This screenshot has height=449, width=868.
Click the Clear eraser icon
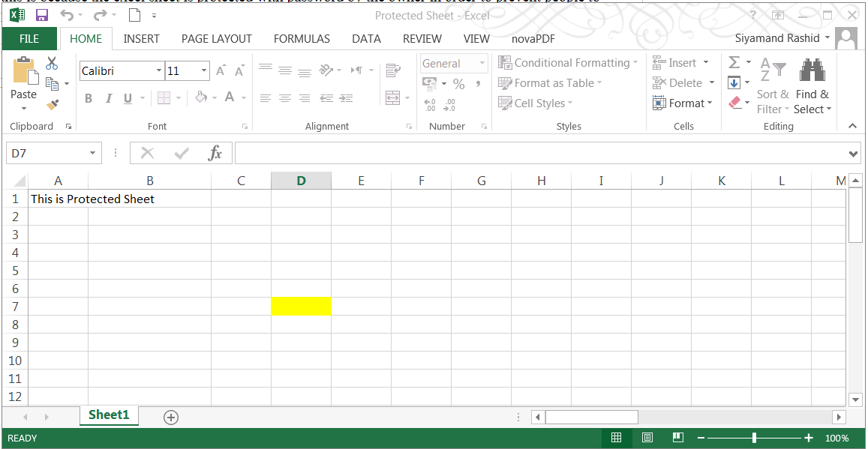coord(734,102)
